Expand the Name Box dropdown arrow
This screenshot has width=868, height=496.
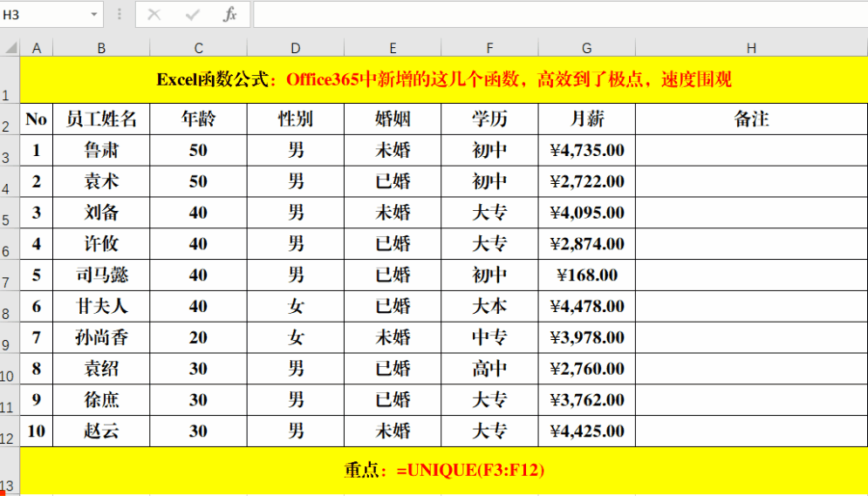93,14
